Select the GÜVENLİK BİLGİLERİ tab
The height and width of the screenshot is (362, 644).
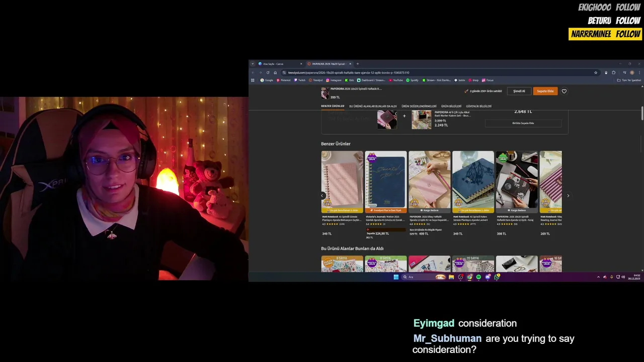coord(478,106)
